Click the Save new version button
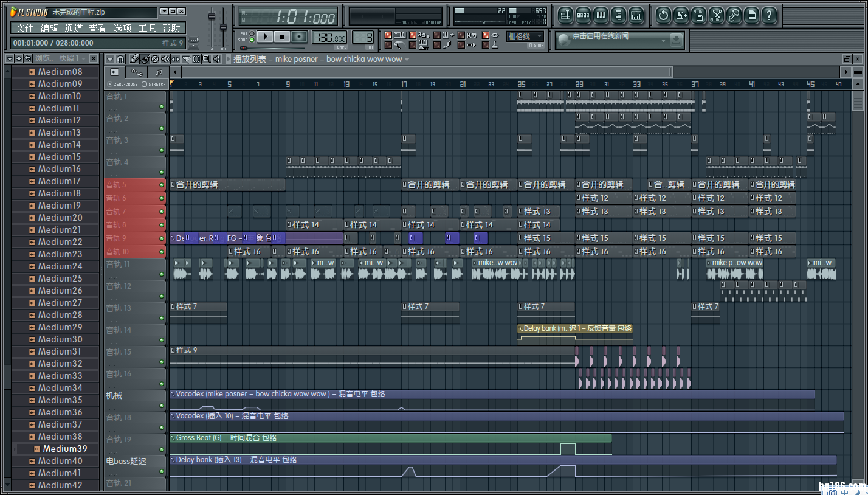The height and width of the screenshot is (495, 868). click(x=681, y=15)
